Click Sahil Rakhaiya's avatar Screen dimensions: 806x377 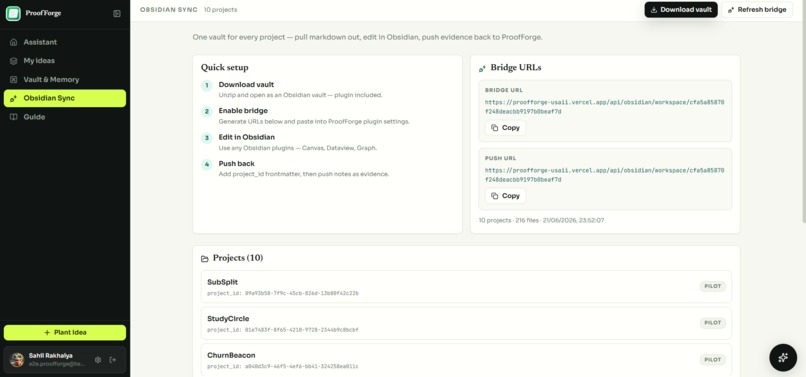(x=17, y=360)
